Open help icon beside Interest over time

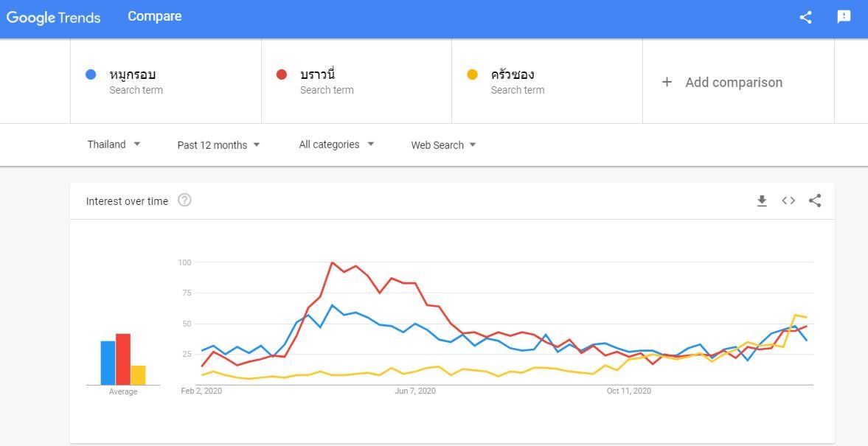[184, 201]
